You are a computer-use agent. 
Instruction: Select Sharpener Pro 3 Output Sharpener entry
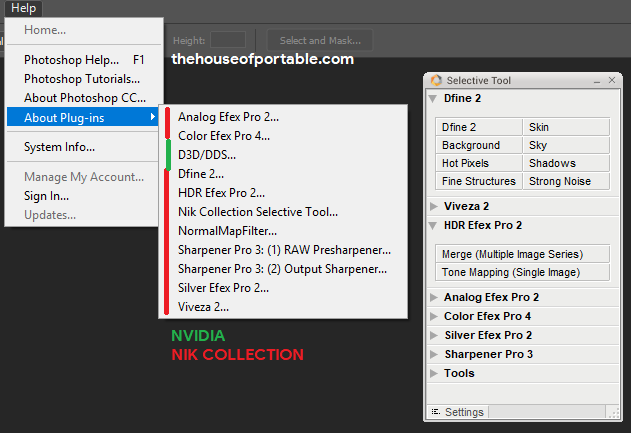point(283,269)
